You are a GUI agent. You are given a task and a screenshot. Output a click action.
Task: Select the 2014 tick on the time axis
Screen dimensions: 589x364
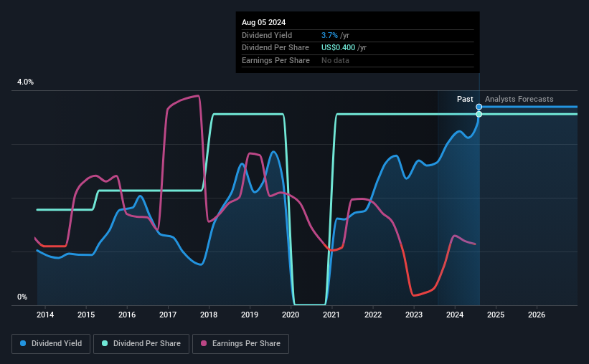(45, 315)
